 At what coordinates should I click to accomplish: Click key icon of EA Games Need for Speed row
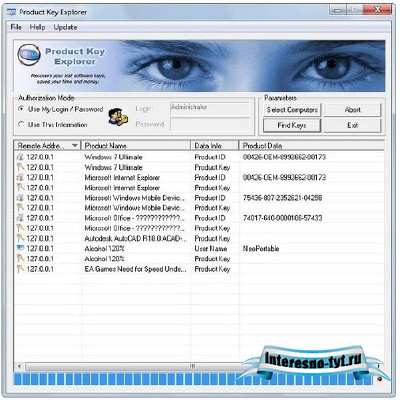point(20,269)
